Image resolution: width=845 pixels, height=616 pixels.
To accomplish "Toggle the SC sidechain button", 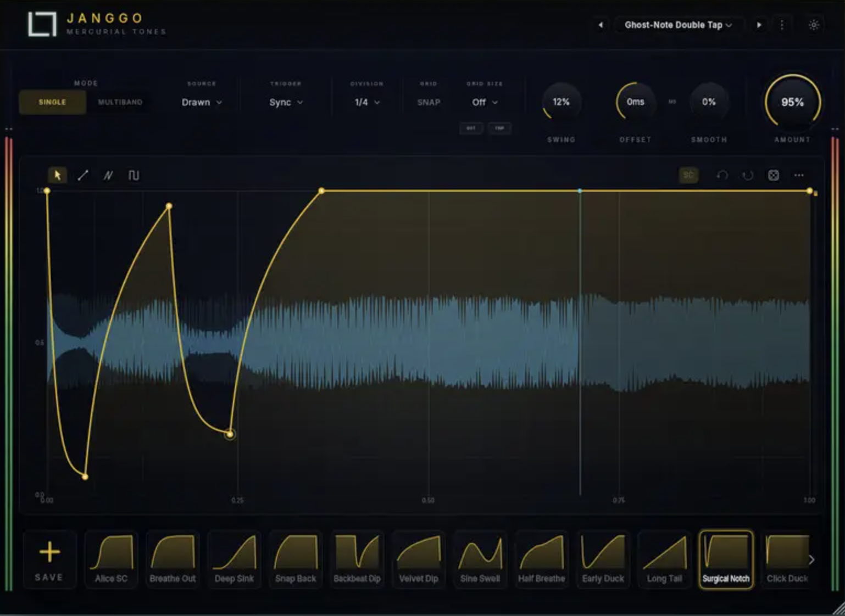I will click(688, 175).
